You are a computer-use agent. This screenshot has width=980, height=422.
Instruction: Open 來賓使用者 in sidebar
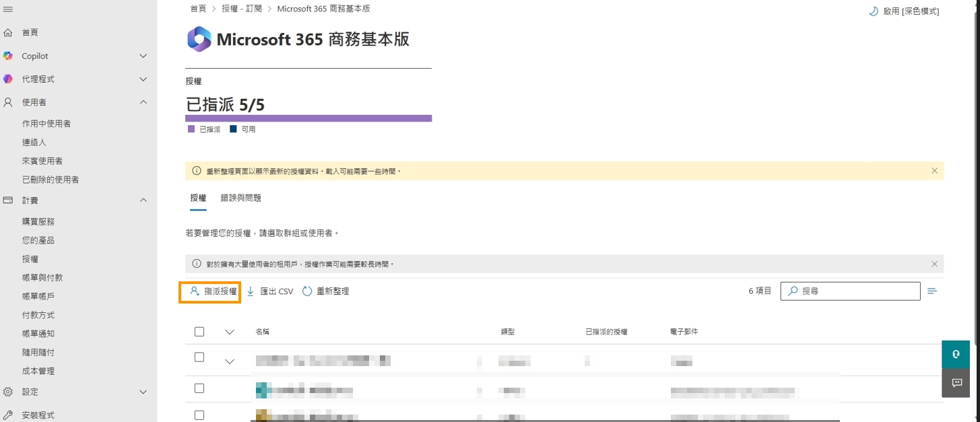click(42, 161)
